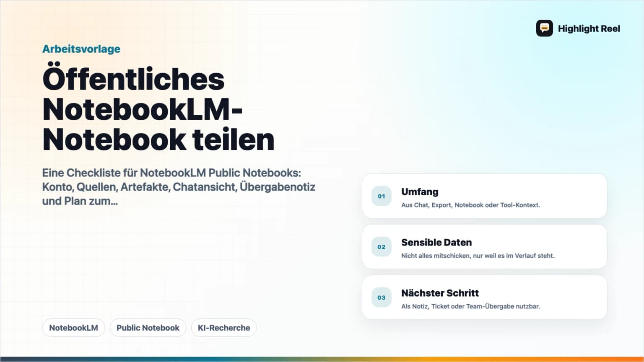The height and width of the screenshot is (362, 644).
Task: Open the Sensible Daten card heading
Action: 436,243
